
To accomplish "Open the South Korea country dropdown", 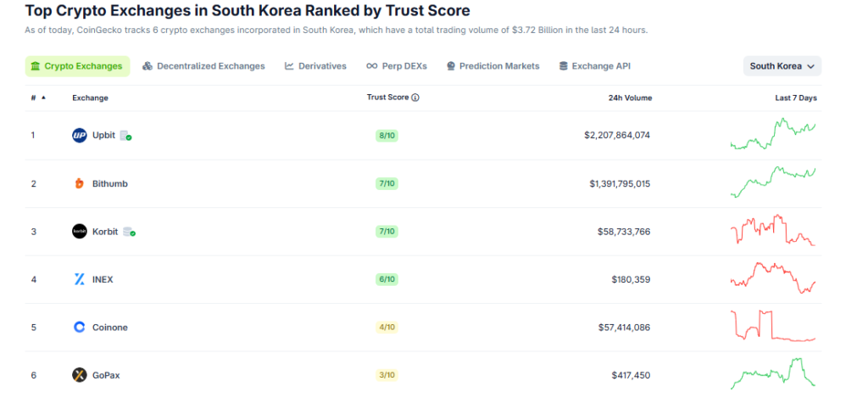I will [782, 66].
